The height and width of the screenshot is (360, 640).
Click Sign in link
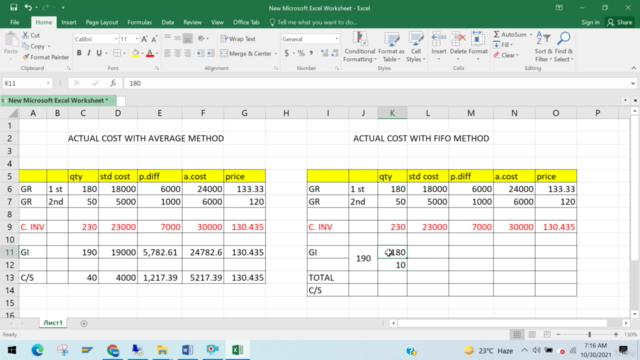click(x=591, y=22)
